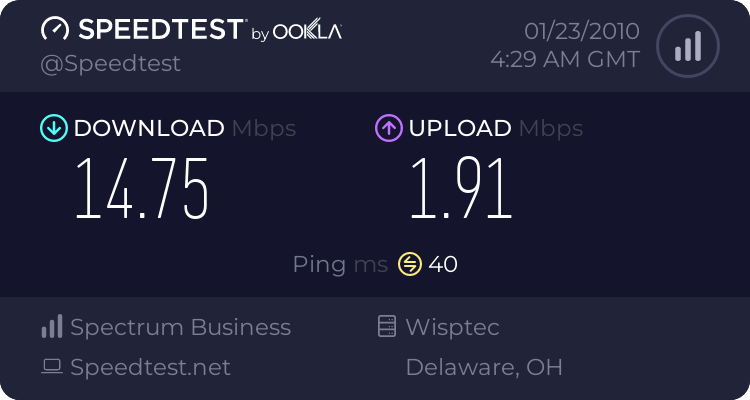Click the ping value 40
Viewport: 750px width, 400px height.
click(443, 264)
